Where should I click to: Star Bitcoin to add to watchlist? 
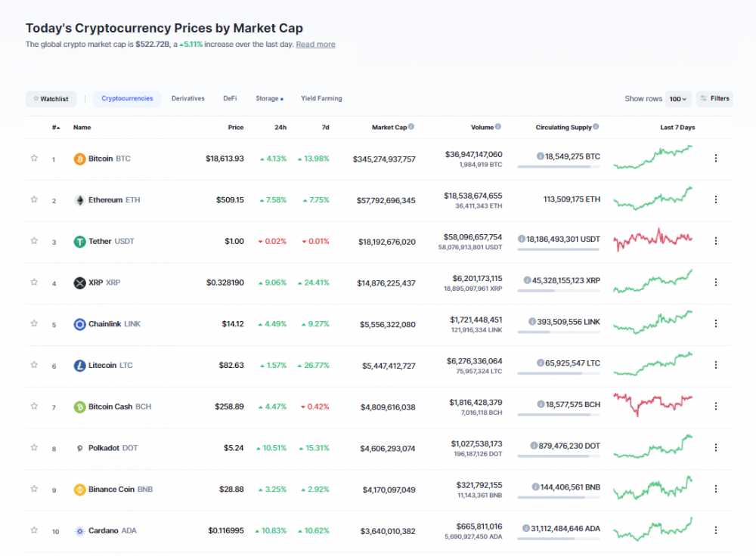pyautogui.click(x=34, y=158)
